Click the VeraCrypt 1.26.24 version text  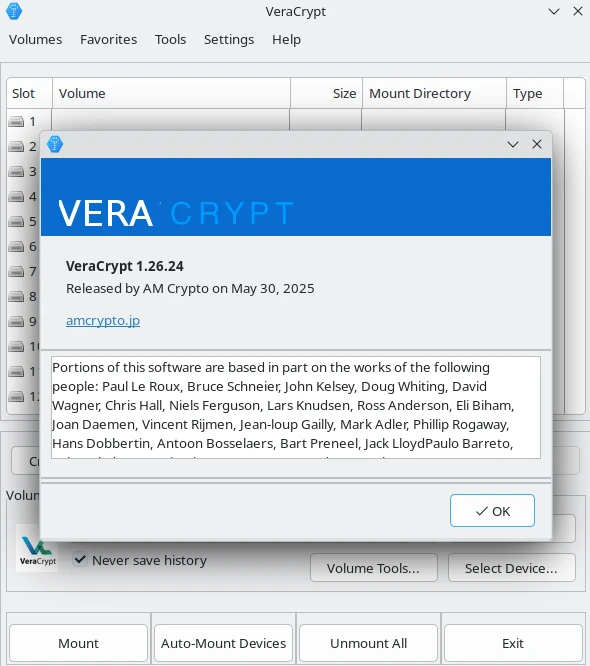click(x=125, y=266)
